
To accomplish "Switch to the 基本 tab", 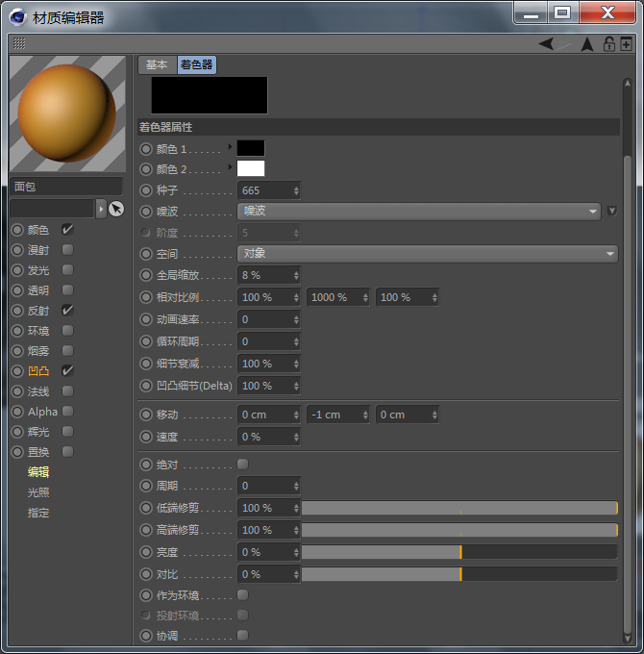I will (156, 64).
